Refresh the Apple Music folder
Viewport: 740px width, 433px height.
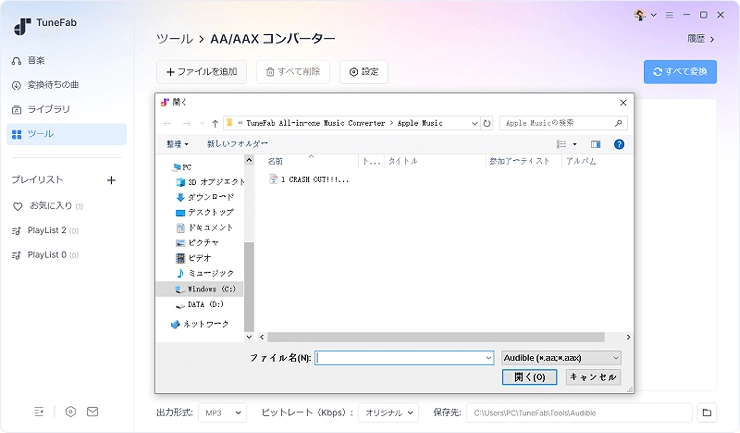tap(487, 123)
